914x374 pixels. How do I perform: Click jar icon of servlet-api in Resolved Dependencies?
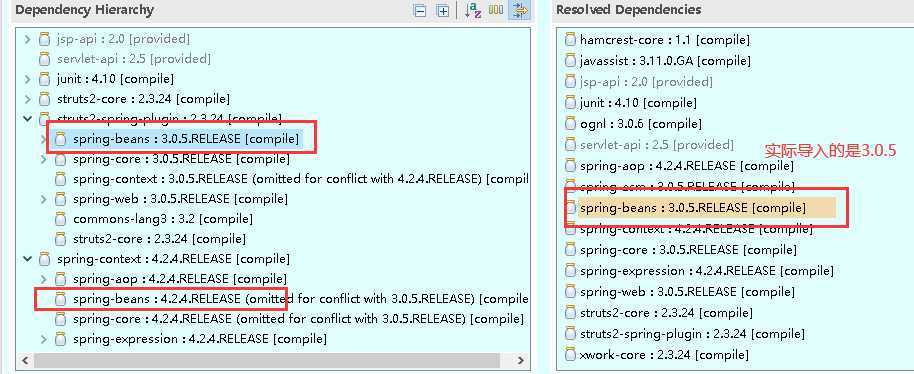pos(571,144)
